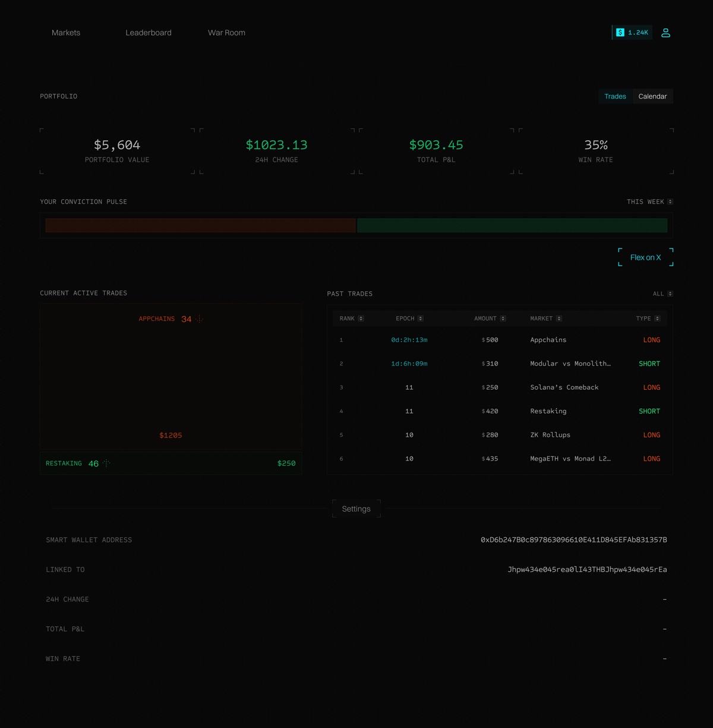Open the War Room page
This screenshot has width=713, height=728.
(x=226, y=33)
